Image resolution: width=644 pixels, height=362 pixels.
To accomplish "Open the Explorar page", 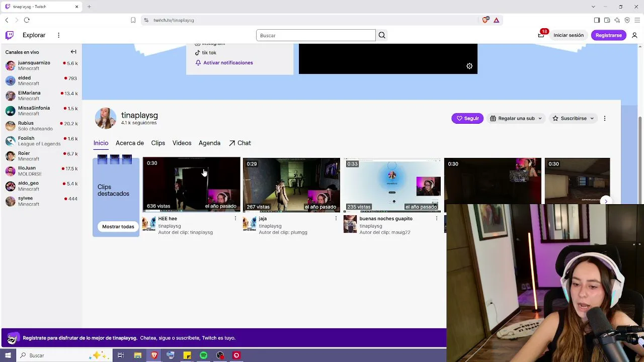I will tap(34, 35).
